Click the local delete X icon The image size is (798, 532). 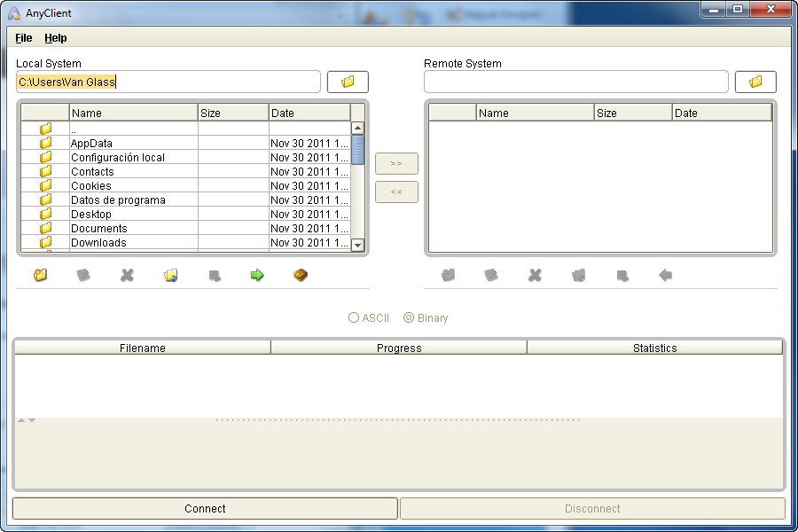(x=127, y=276)
